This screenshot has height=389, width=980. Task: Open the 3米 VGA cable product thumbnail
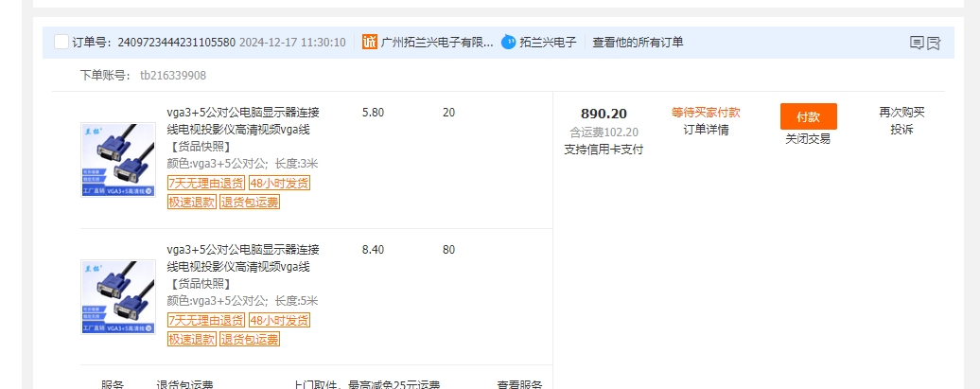pos(118,159)
